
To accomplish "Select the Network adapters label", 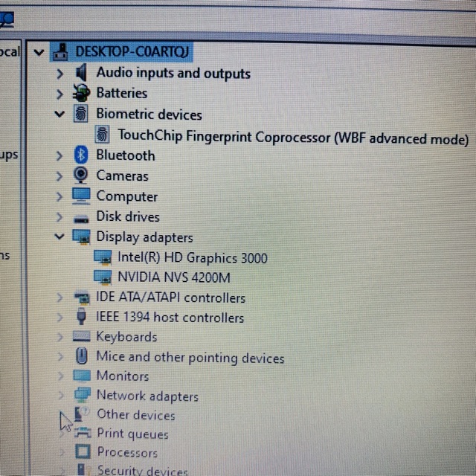I will [147, 396].
